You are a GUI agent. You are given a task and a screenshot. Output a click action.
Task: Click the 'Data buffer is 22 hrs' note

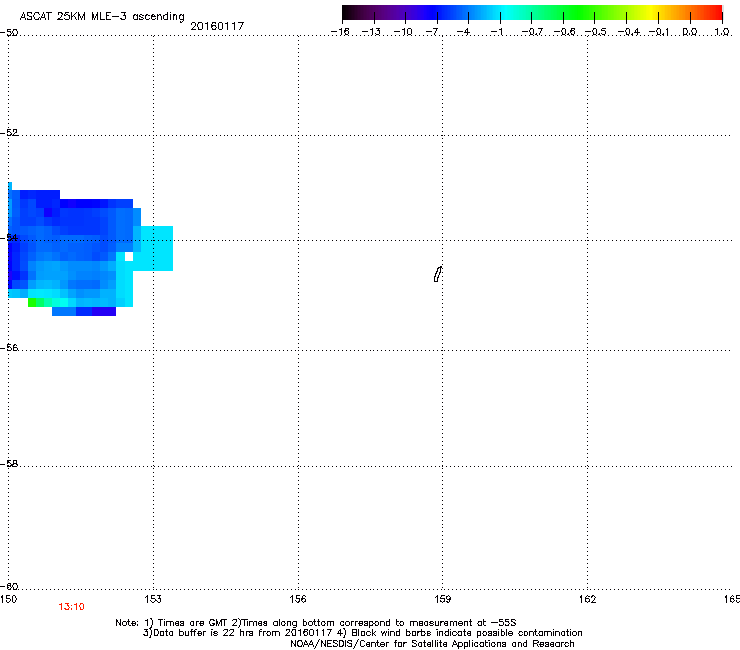362,633
